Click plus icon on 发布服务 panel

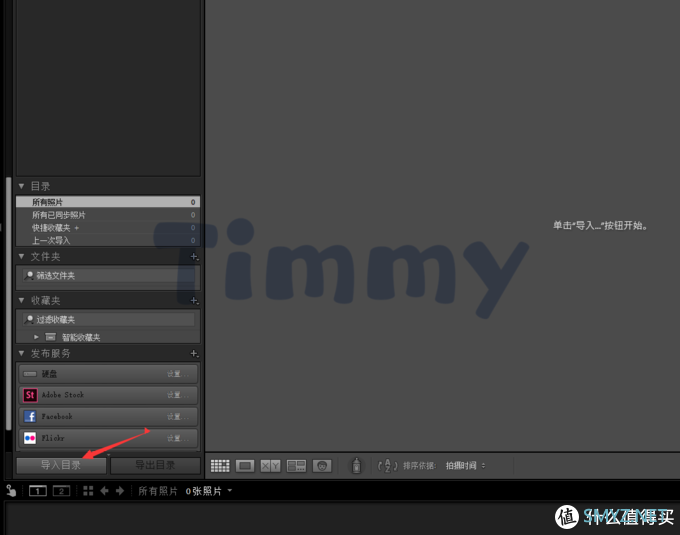194,353
